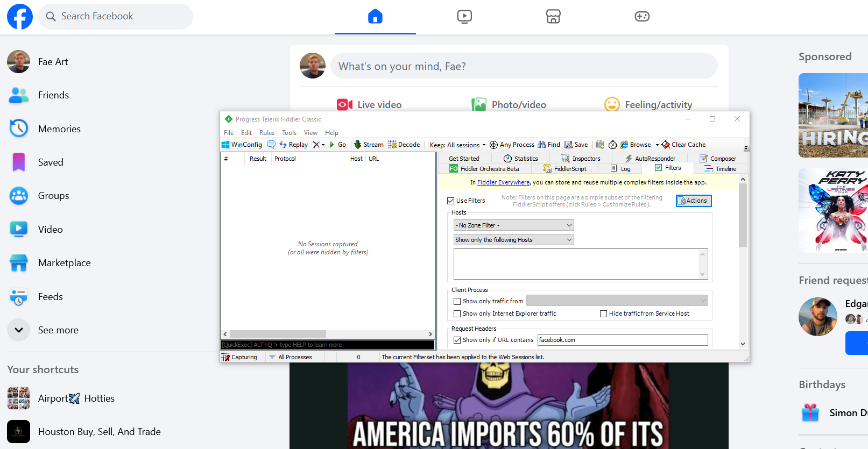Open the 'No Zone Filter' dropdown
Image resolution: width=868 pixels, height=449 pixels.
click(514, 225)
